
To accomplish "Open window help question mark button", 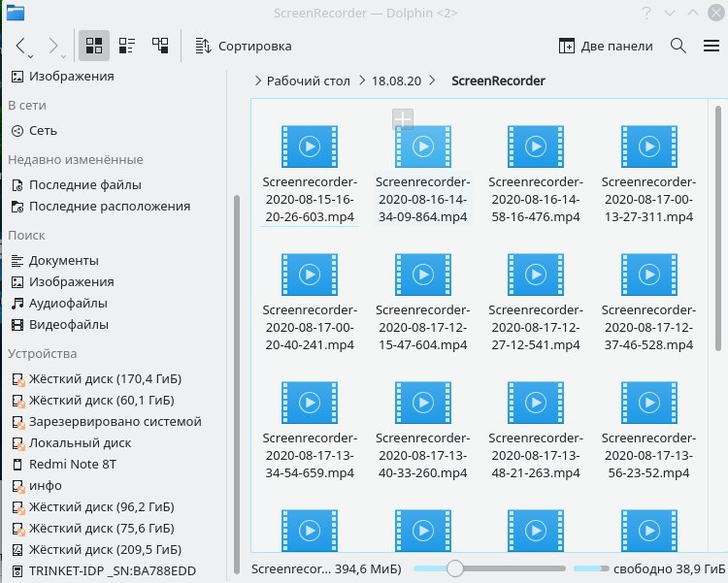I will (x=646, y=13).
